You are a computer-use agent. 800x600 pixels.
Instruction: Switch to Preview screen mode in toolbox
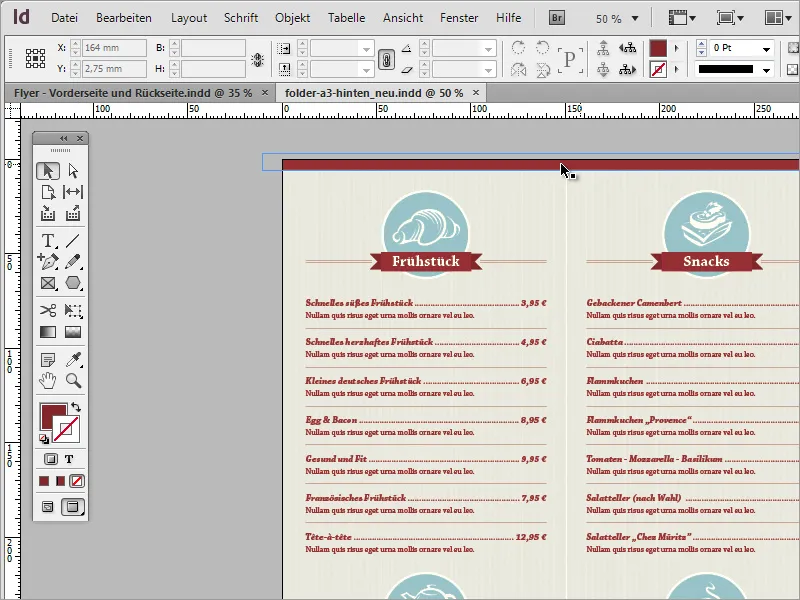click(73, 507)
